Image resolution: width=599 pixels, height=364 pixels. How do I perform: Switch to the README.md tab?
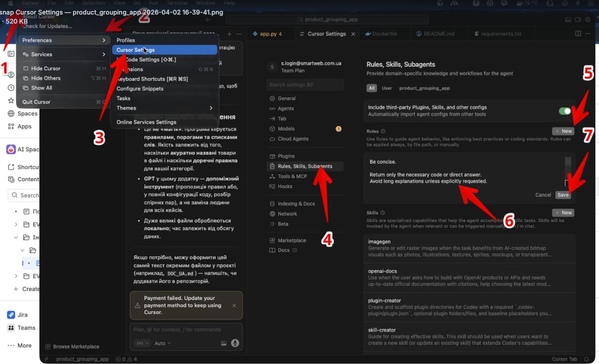[x=439, y=34]
